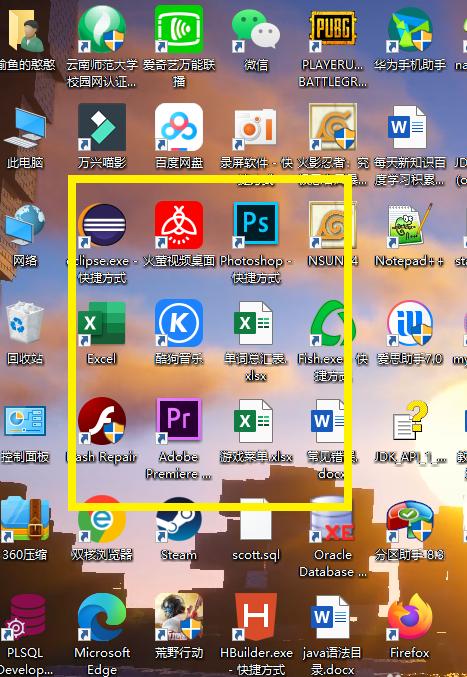Image resolution: width=467 pixels, height=677 pixels.
Task: Open 双核浏览器 browser shortcut
Action: [102, 519]
